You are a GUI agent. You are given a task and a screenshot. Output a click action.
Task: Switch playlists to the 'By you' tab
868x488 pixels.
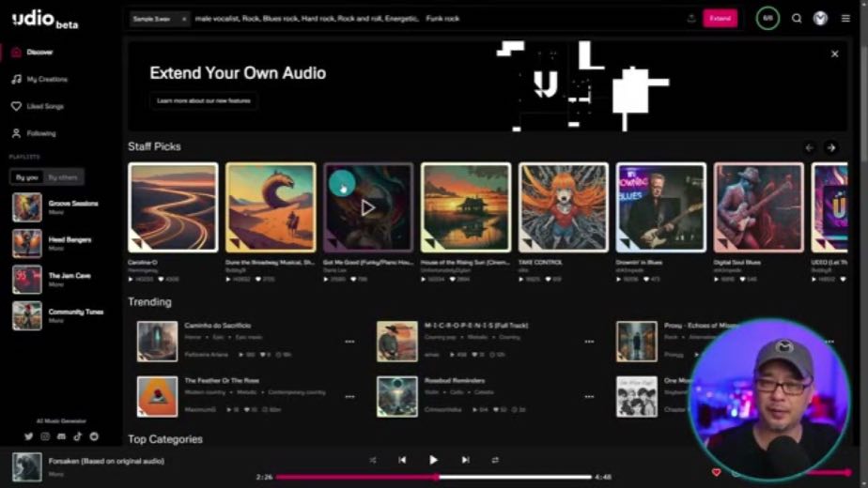pyautogui.click(x=26, y=177)
